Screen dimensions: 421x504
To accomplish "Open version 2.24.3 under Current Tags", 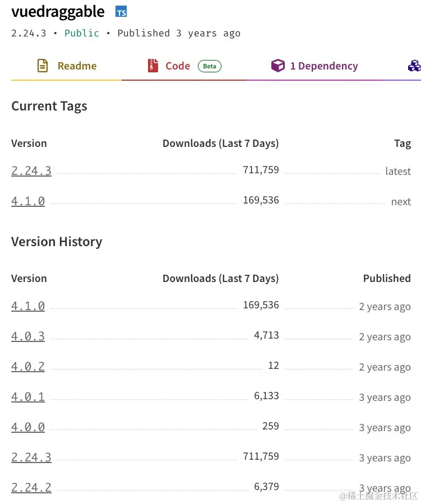I will coord(31,170).
